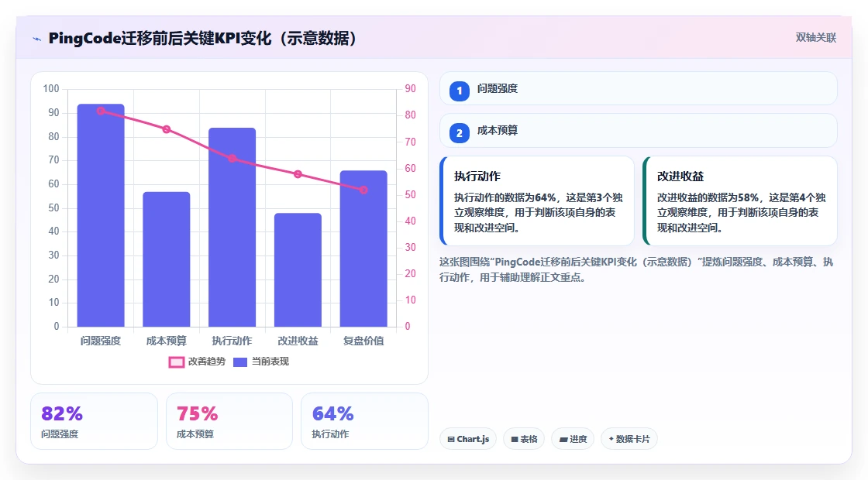Click the bold 64% in the 执行动作 description
Viewport: 868px width, 480px height.
546,198
